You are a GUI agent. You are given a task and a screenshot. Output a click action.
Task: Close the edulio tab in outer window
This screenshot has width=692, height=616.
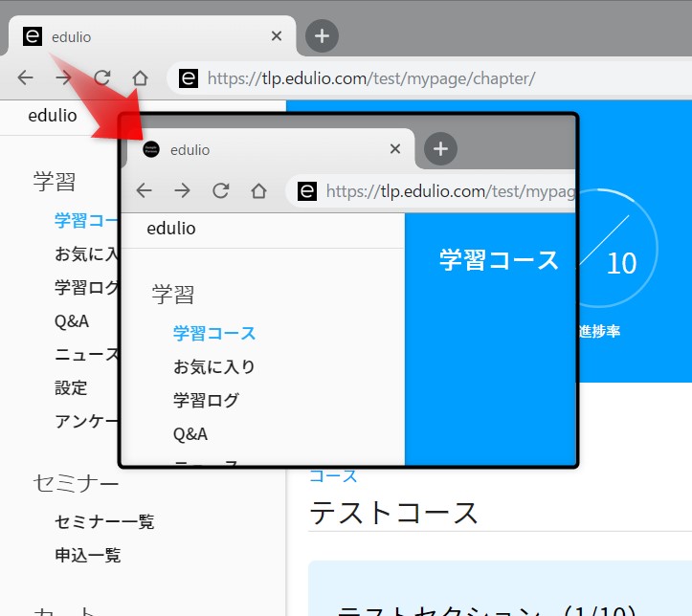pyautogui.click(x=277, y=35)
